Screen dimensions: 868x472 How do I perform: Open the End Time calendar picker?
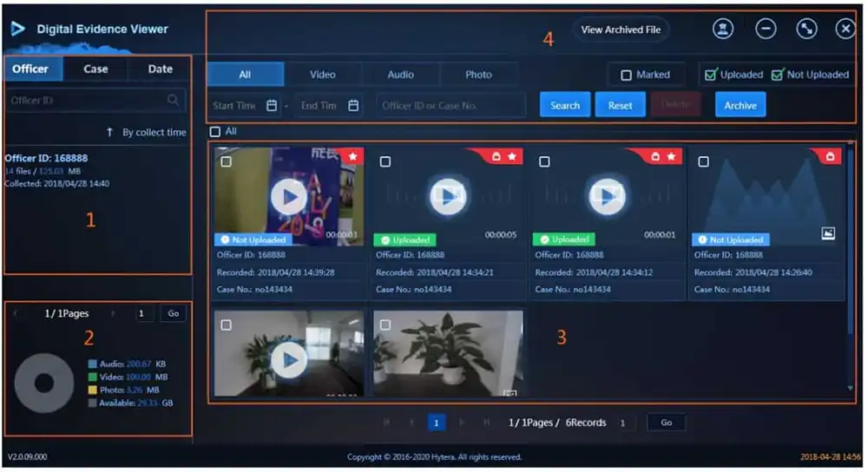pyautogui.click(x=353, y=106)
